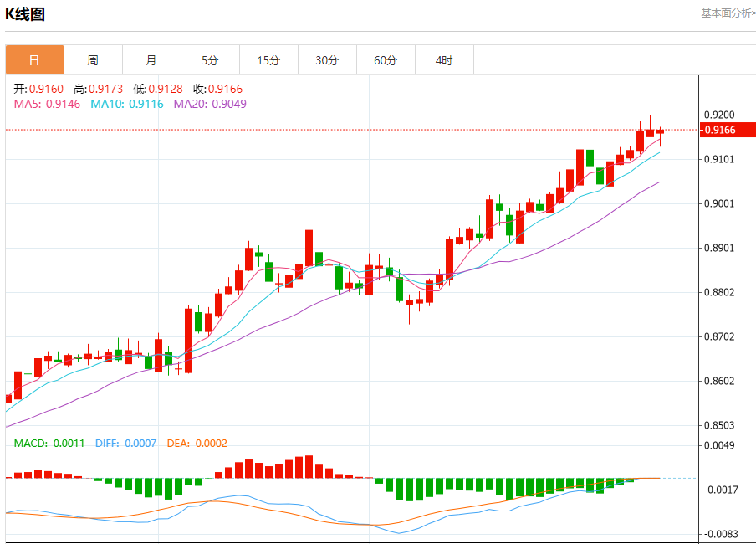Screen dimensions: 756x544
Task: Click the 0.9200 price axis label
Action: [719, 115]
